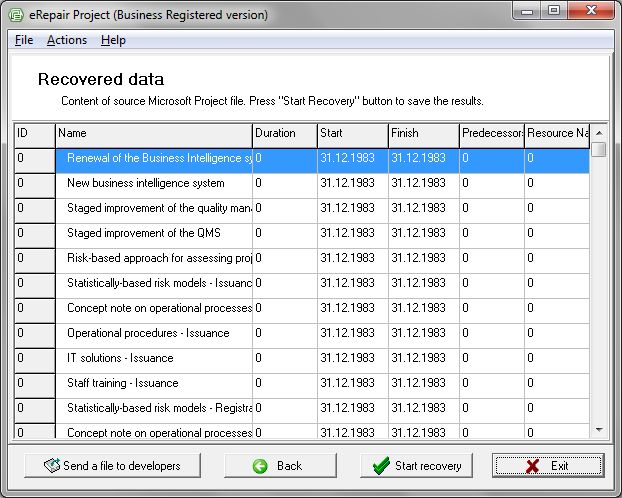Viewport: 622px width, 498px height.
Task: Click the Name column header
Action: (154, 136)
